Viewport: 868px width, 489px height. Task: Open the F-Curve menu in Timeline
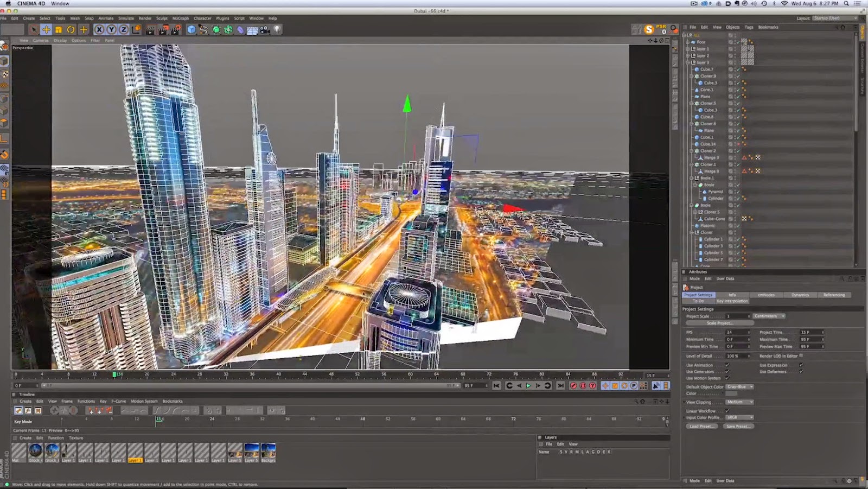tap(118, 401)
